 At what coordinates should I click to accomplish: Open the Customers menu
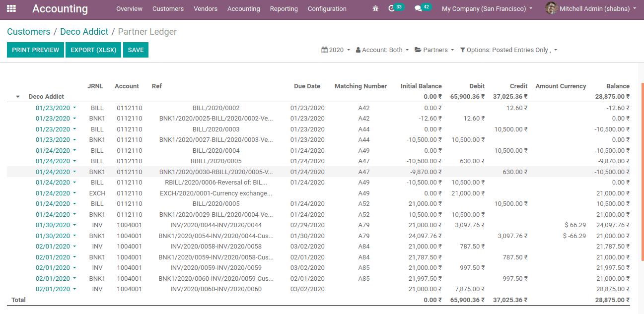tap(168, 9)
